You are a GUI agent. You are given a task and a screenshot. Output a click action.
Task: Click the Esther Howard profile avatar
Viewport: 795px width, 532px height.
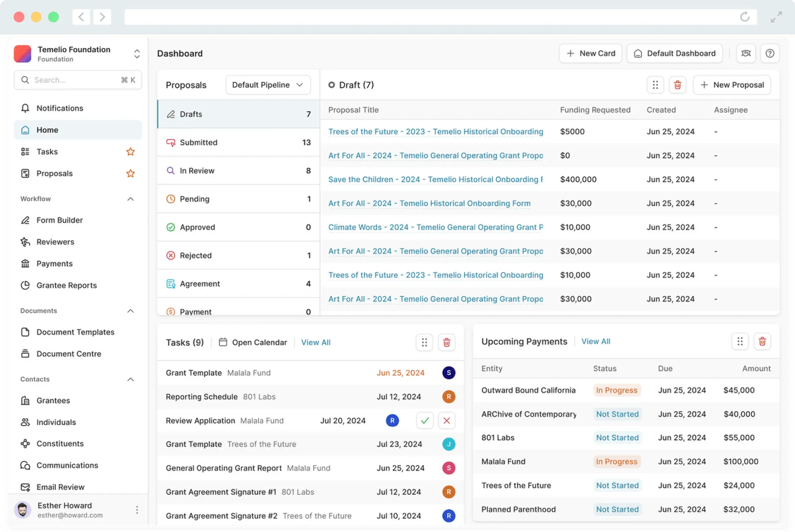point(23,510)
